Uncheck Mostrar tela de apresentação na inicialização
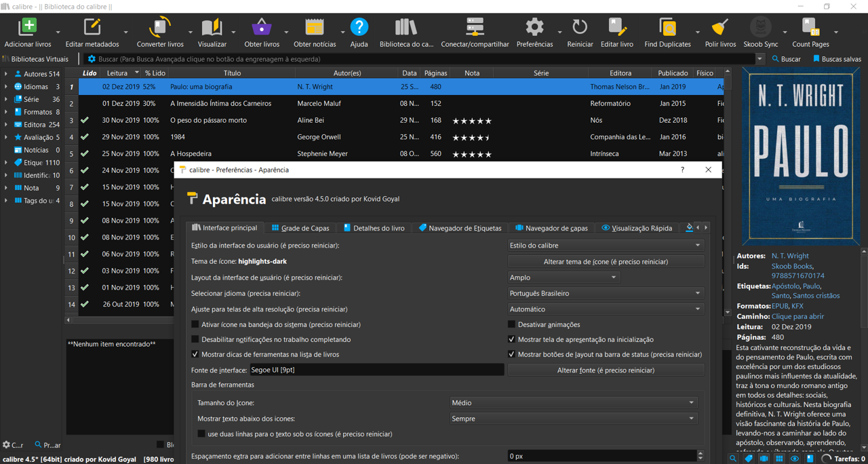 [x=512, y=339]
